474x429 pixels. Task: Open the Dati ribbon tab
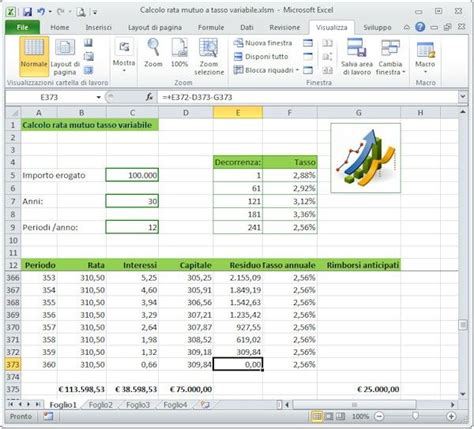[247, 27]
